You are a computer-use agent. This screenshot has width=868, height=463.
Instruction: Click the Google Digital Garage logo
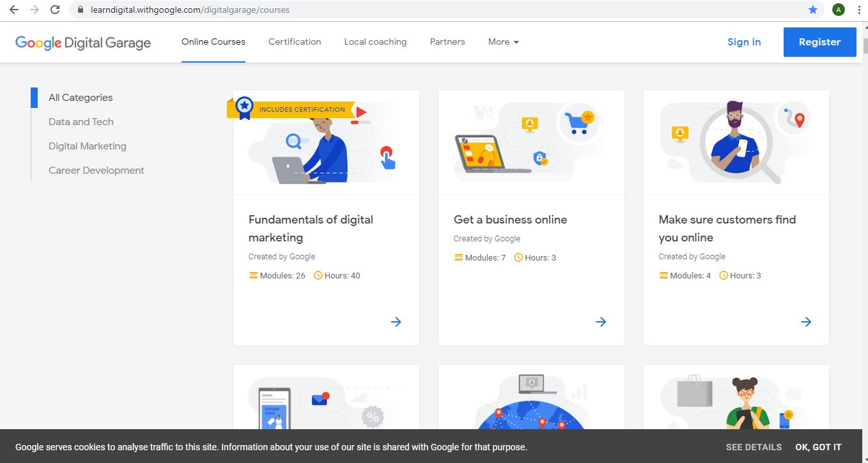(83, 43)
